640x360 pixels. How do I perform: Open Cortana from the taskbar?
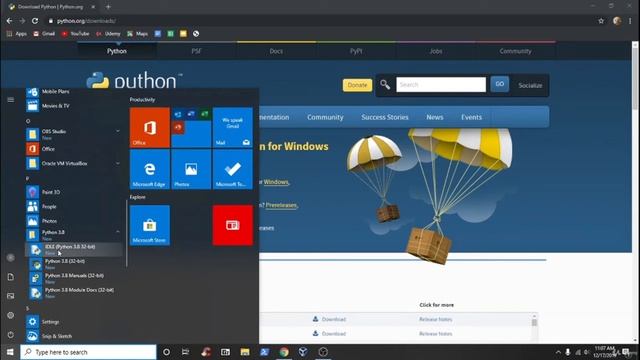(166, 352)
